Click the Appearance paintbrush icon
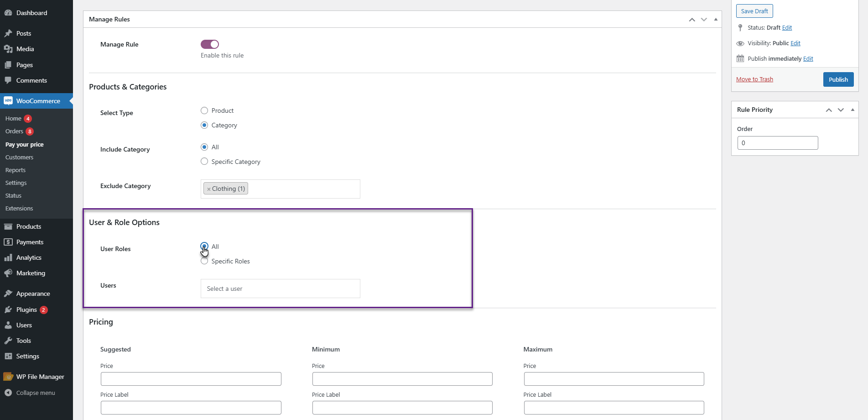This screenshot has height=420, width=868. click(x=8, y=294)
